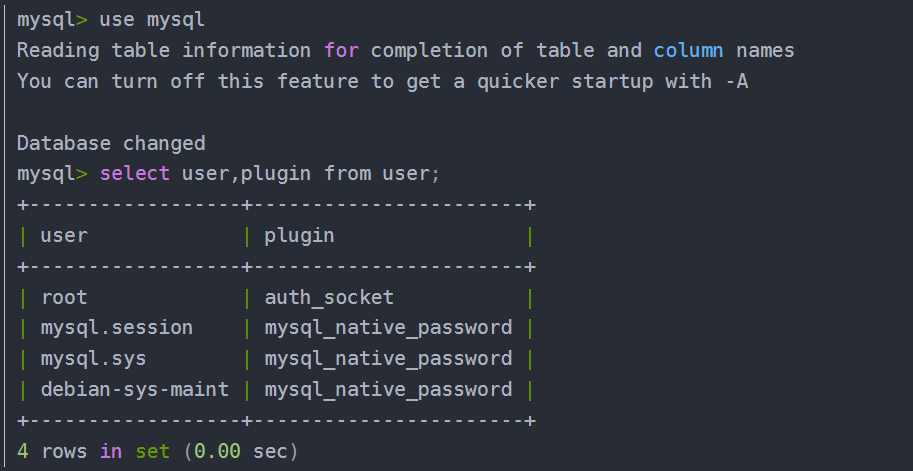Image resolution: width=913 pixels, height=471 pixels.
Task: Click the '-A' startup option text
Action: (736, 82)
